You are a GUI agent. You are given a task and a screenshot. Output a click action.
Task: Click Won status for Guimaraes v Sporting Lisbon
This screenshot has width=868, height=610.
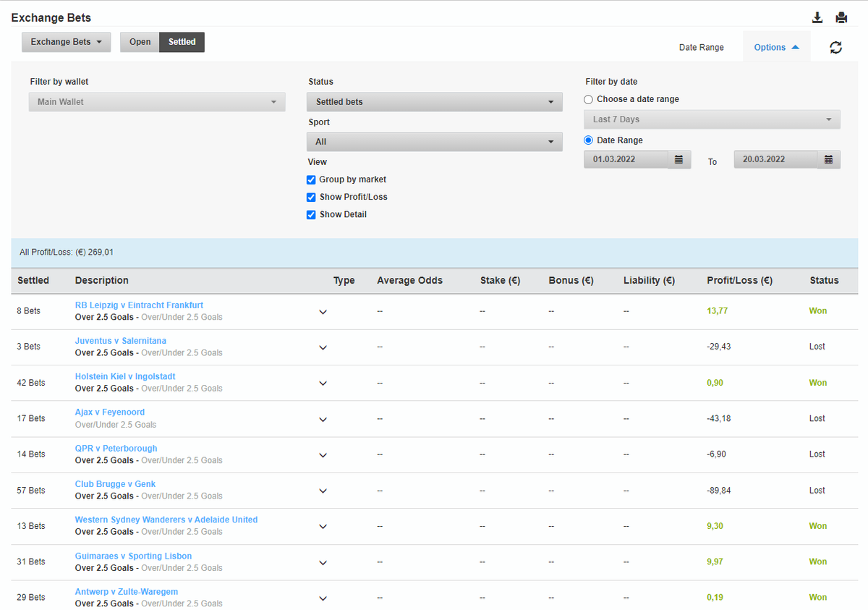818,562
